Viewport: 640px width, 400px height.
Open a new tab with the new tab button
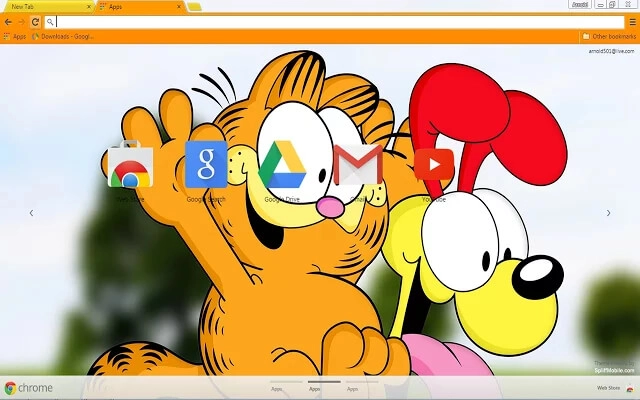pyautogui.click(x=194, y=7)
